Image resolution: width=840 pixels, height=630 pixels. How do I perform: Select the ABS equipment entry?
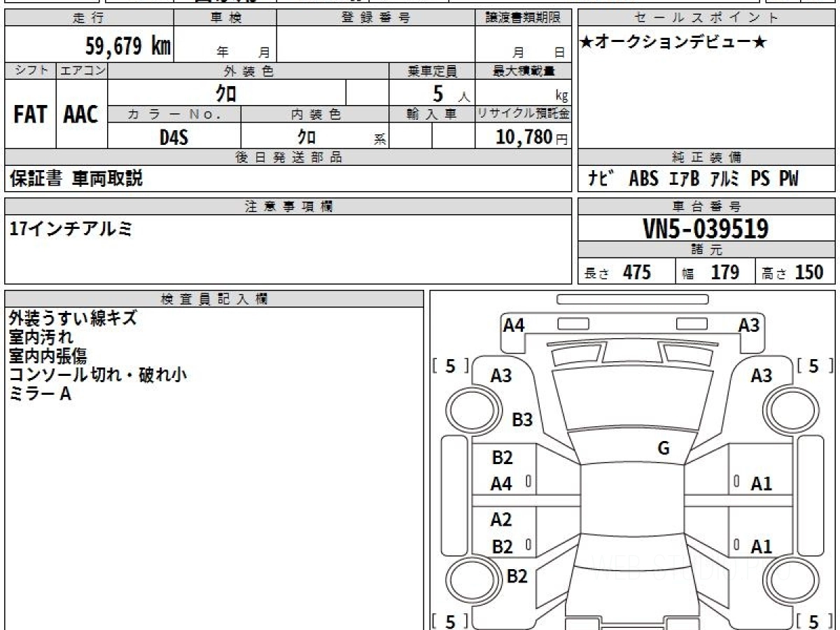pos(643,179)
